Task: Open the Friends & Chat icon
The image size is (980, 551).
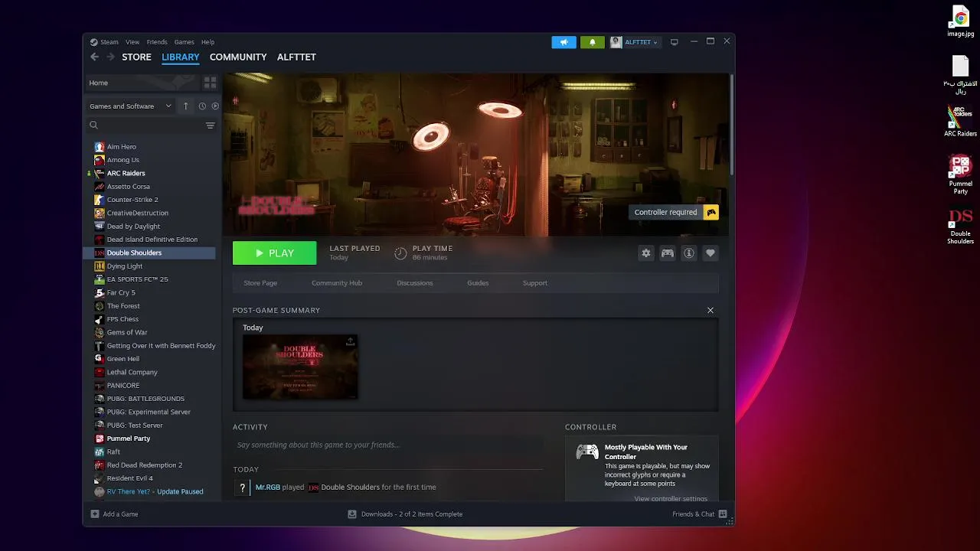Action: coord(723,514)
